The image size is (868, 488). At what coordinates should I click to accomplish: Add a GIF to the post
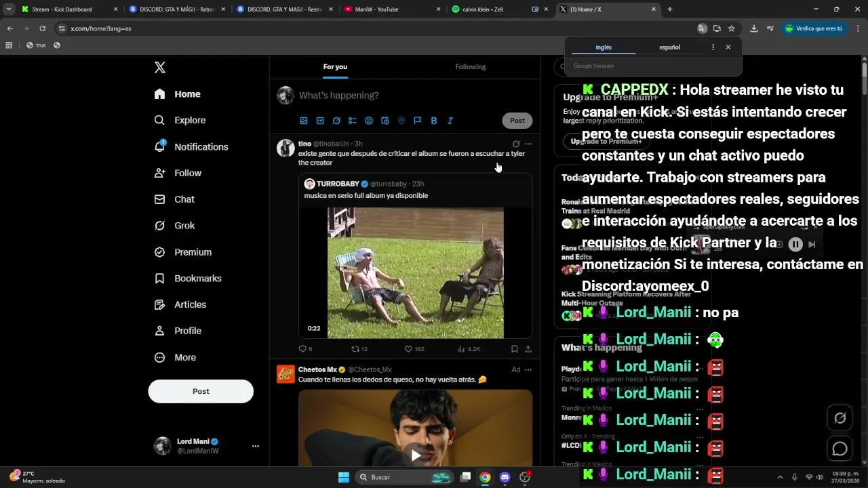(x=320, y=121)
